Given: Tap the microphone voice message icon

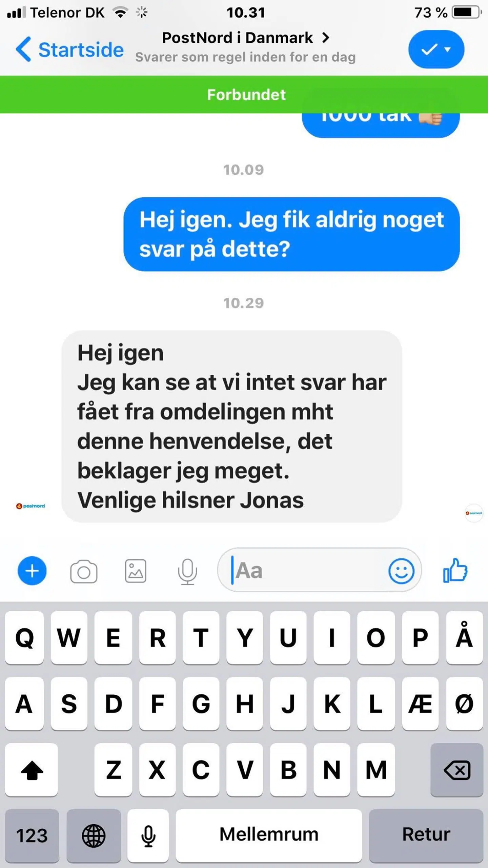Looking at the screenshot, I should (187, 572).
